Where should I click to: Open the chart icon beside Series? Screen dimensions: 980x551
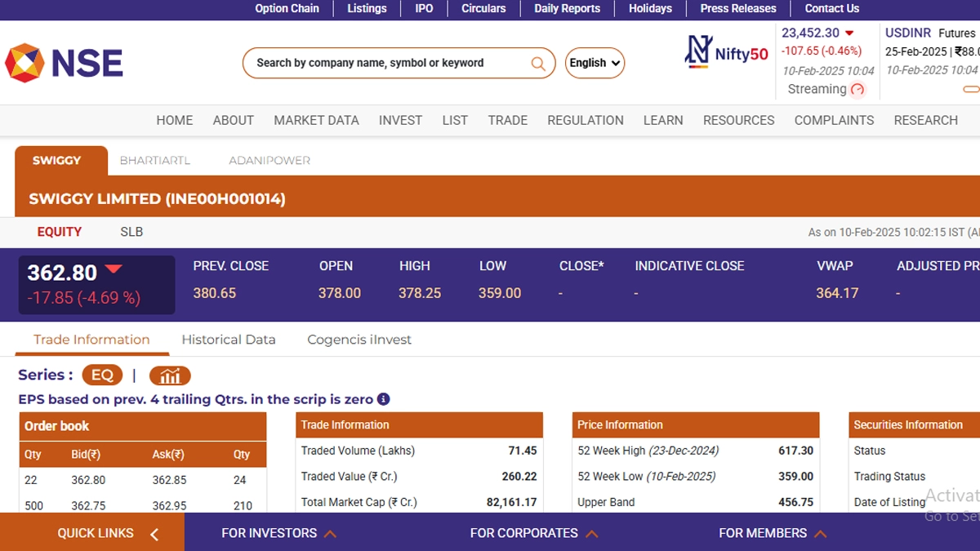[170, 375]
